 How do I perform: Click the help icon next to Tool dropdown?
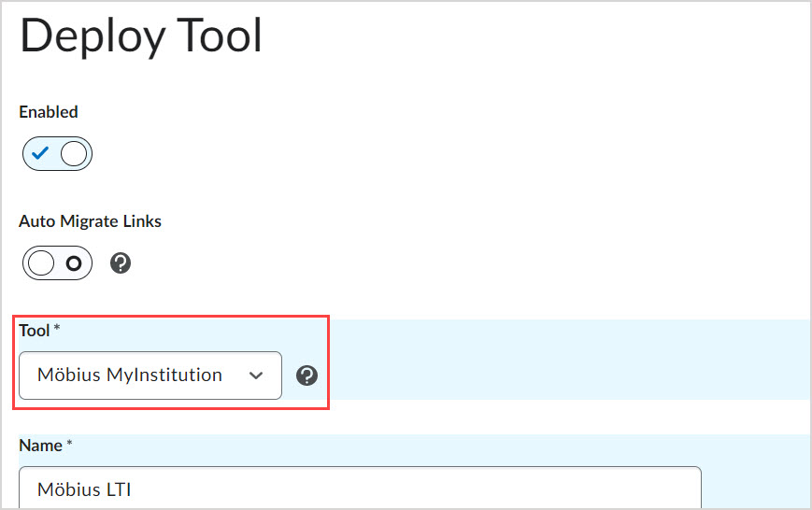(307, 375)
